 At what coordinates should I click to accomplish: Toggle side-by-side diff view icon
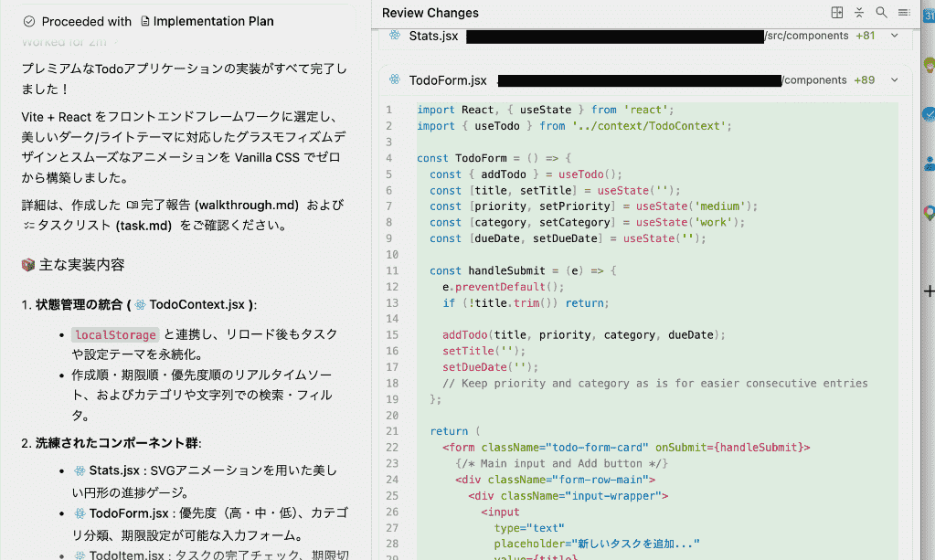[836, 13]
